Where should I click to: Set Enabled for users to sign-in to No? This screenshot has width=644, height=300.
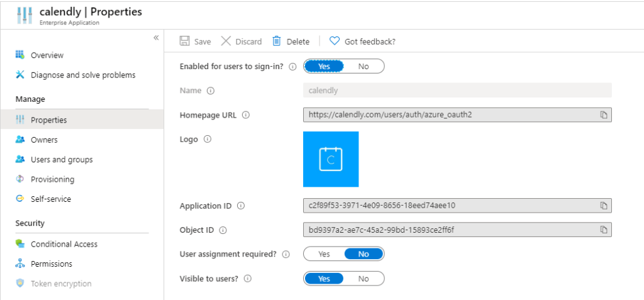[x=364, y=66]
